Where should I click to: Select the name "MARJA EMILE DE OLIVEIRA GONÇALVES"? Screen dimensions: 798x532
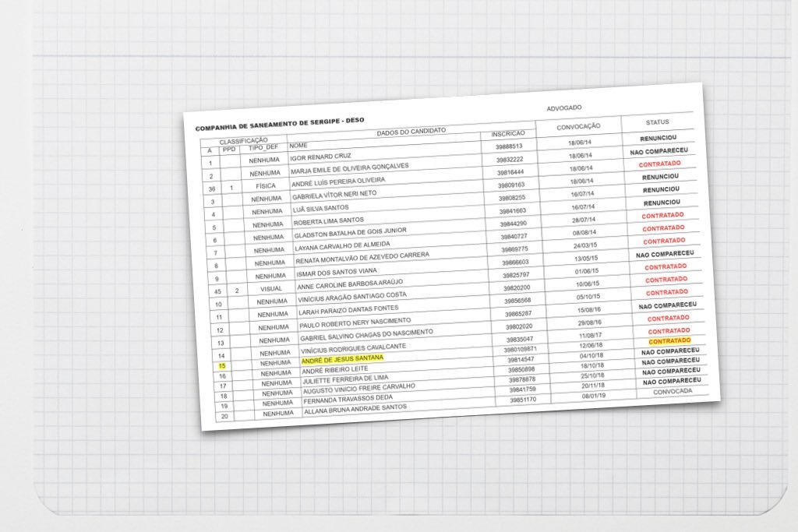[349, 168]
